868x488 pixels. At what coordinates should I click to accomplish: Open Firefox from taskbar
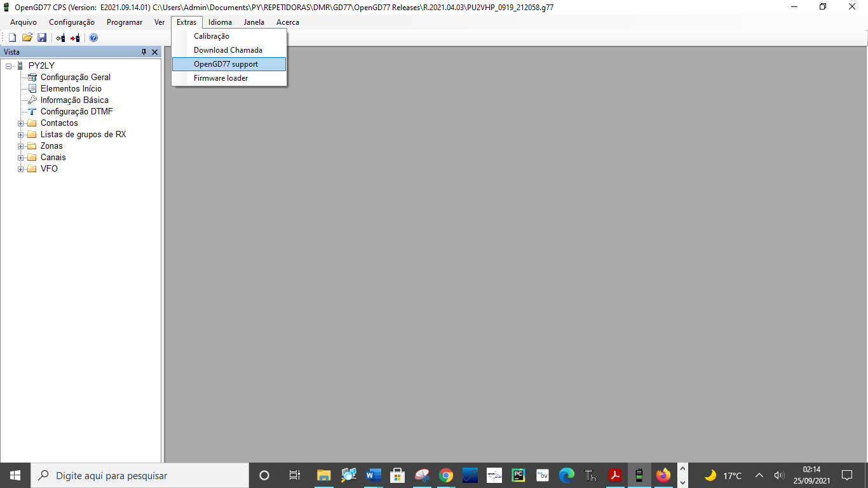[x=663, y=475]
